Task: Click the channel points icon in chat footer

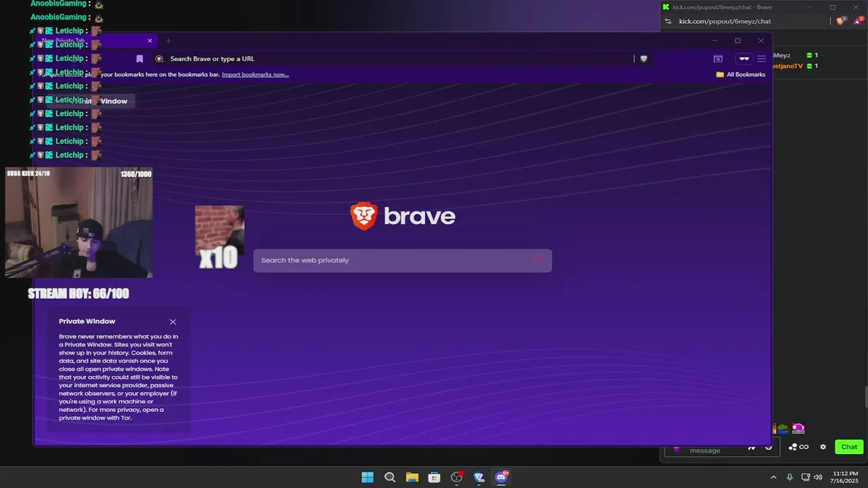Action: pos(792,447)
